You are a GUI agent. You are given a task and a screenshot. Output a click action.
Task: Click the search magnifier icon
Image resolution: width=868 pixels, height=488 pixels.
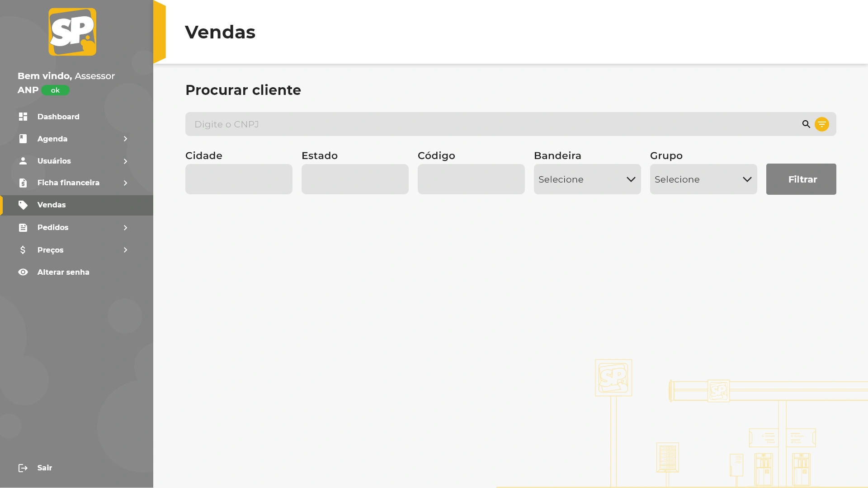(806, 124)
